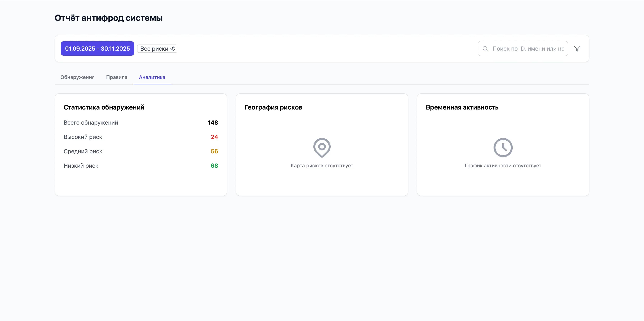Expand the chevron on Все риски filter
The image size is (644, 321).
172,48
